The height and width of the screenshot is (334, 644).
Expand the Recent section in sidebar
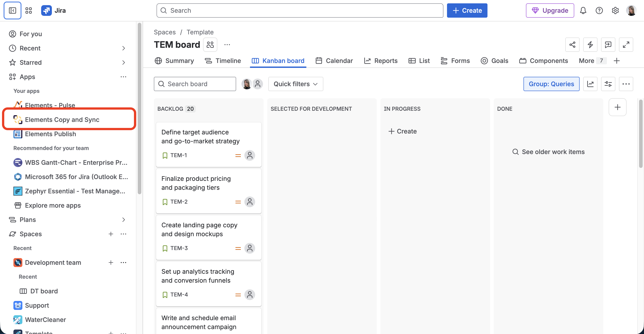tap(123, 48)
